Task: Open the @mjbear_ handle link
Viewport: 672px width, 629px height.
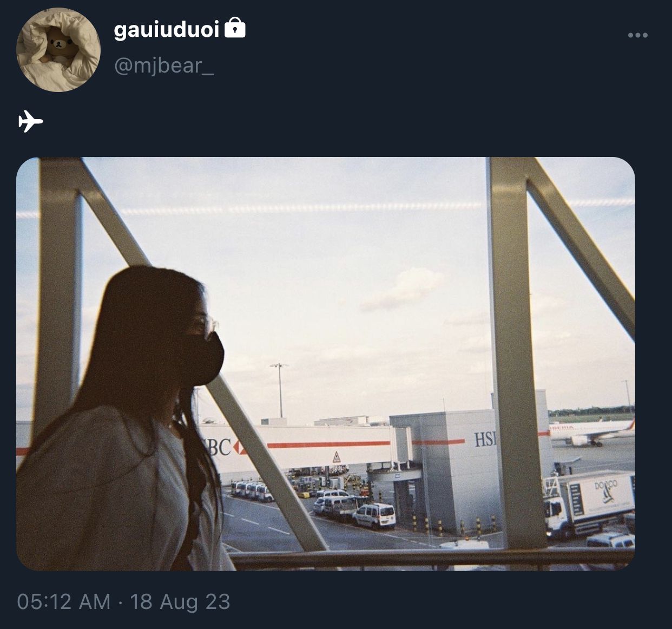Action: (x=164, y=66)
